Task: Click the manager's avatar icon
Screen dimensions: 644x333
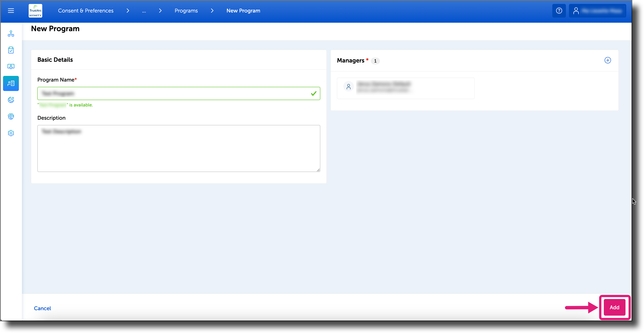Action: [348, 87]
